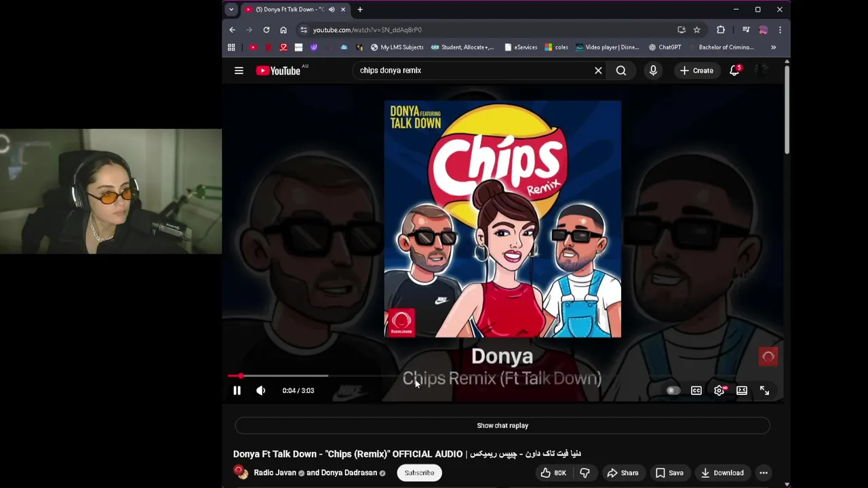This screenshot has width=868, height=488.
Task: Open Video player | Disney bookmark
Action: tap(608, 47)
